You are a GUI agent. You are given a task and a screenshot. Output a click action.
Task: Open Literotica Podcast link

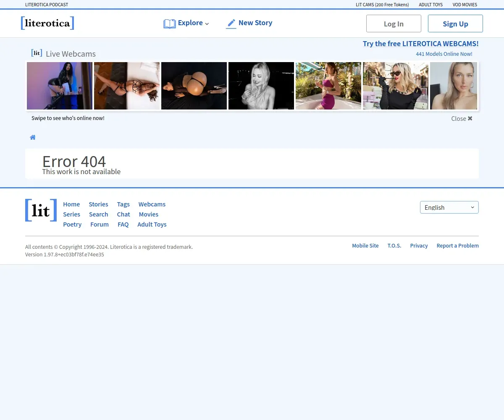(47, 5)
